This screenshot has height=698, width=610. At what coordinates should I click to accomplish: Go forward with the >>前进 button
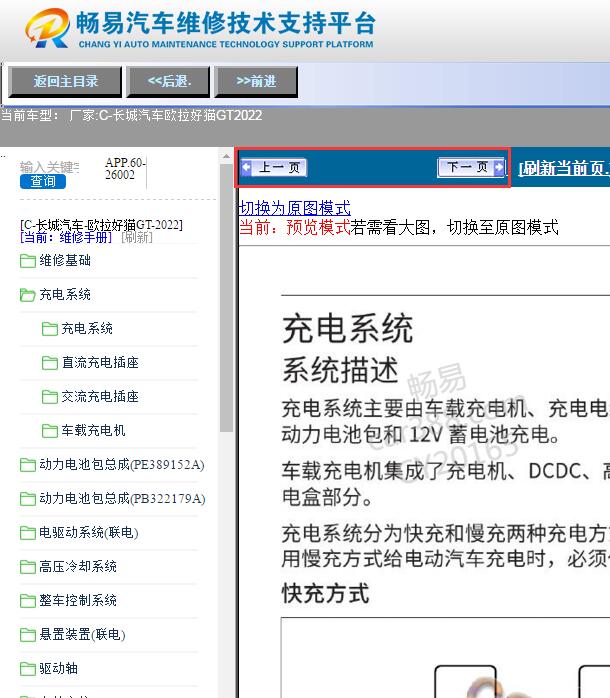click(256, 81)
